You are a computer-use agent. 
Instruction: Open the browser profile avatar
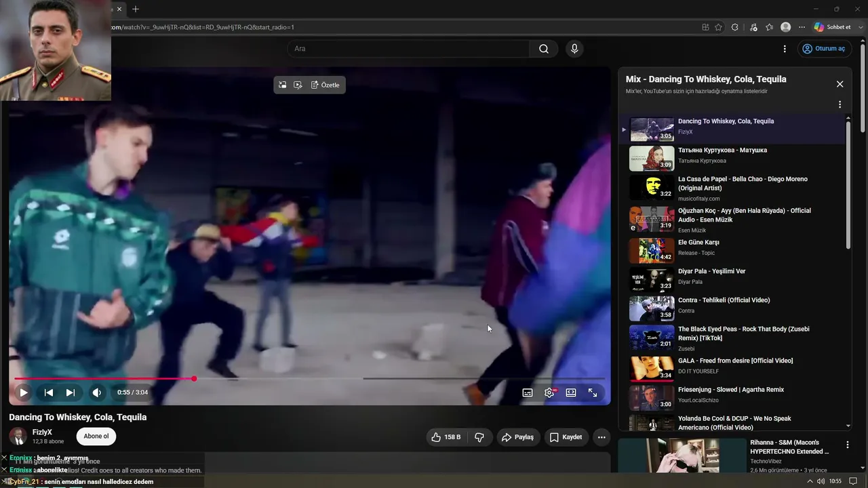(x=786, y=27)
